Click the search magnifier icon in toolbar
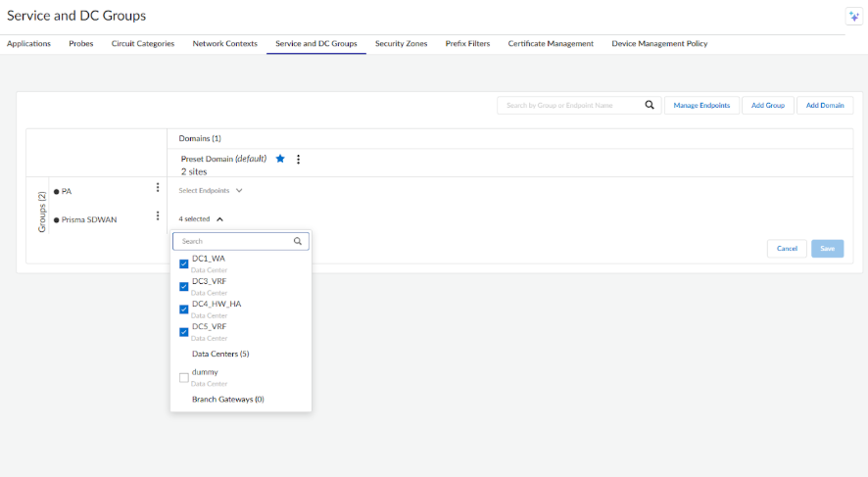868x477 pixels. pyautogui.click(x=650, y=105)
